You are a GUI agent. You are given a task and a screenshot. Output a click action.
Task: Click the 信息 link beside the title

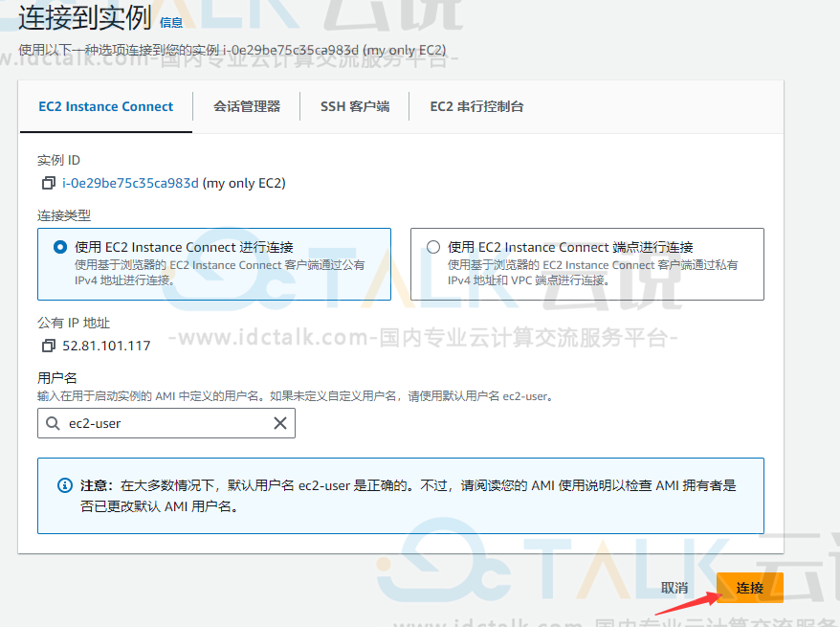[x=171, y=23]
